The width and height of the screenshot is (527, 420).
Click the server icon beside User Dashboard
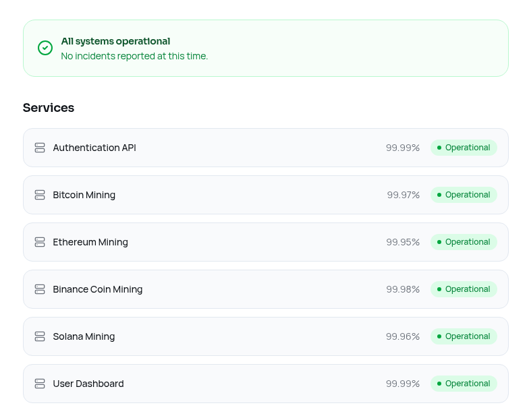click(40, 384)
